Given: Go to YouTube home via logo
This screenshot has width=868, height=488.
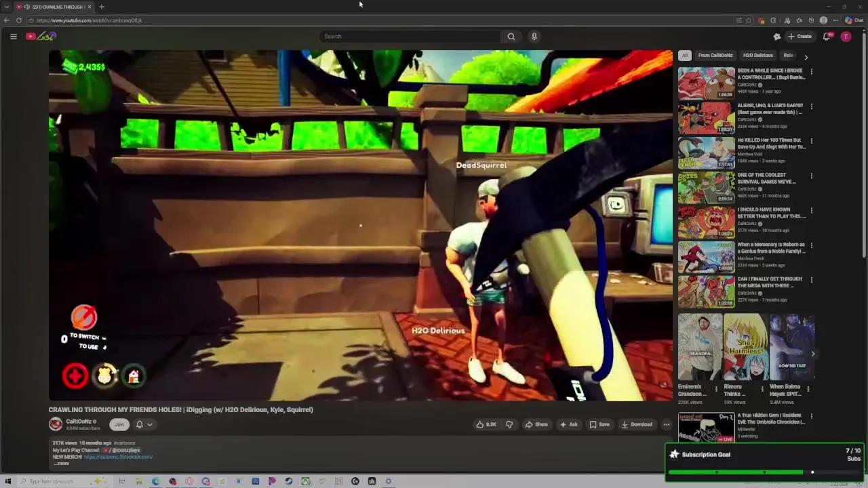Looking at the screenshot, I should click(41, 37).
